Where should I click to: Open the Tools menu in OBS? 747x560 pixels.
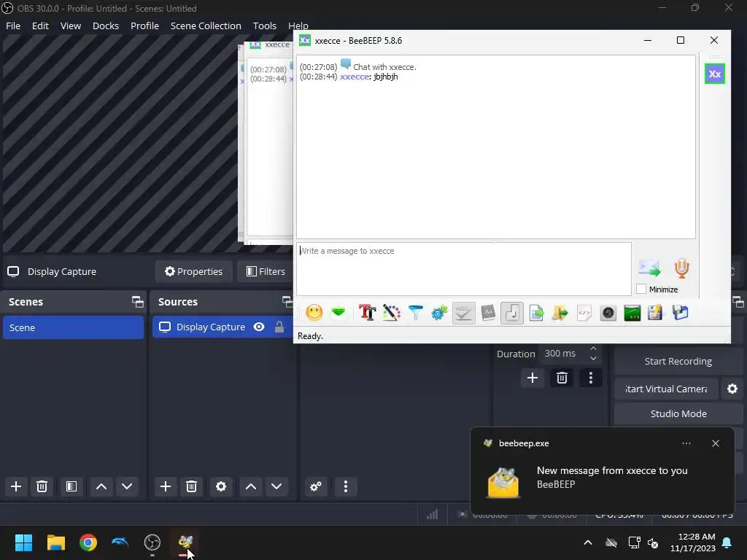pos(264,26)
